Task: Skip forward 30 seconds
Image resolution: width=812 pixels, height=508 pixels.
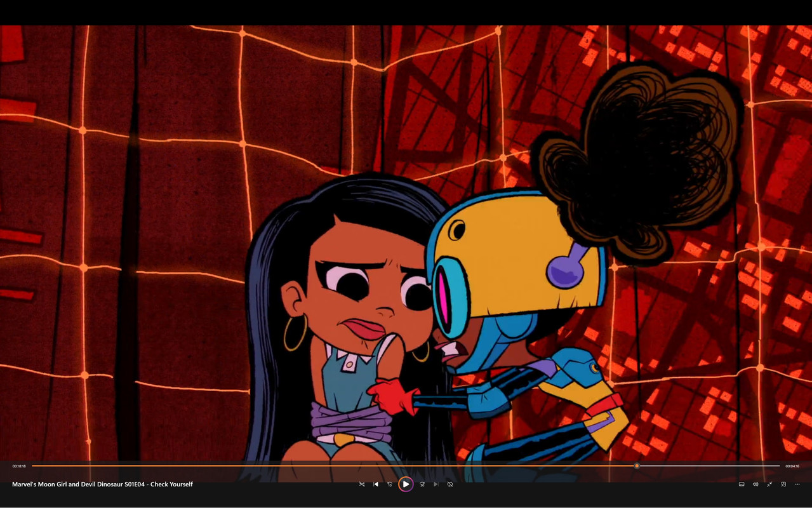Action: [422, 485]
